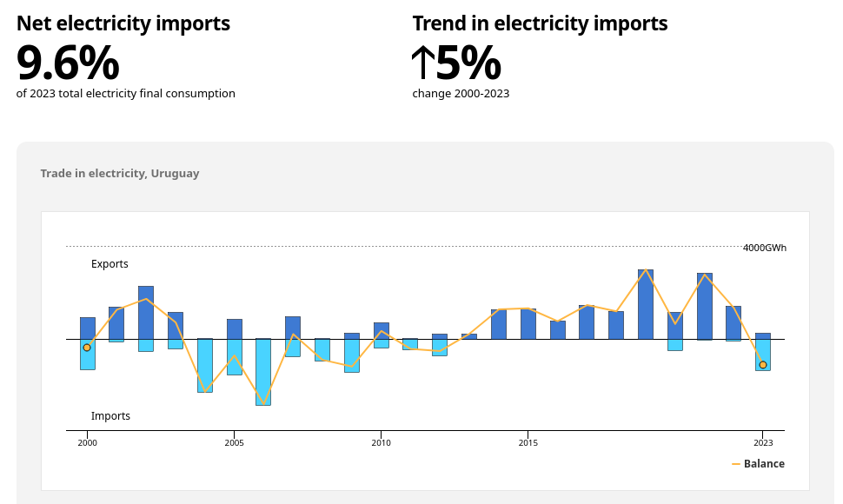Screen dimensions: 843x504
Task: Click the 2000 export bar
Action: pos(87,328)
